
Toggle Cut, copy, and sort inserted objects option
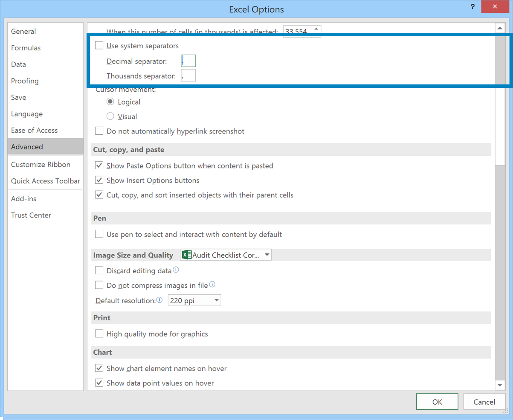coord(99,195)
